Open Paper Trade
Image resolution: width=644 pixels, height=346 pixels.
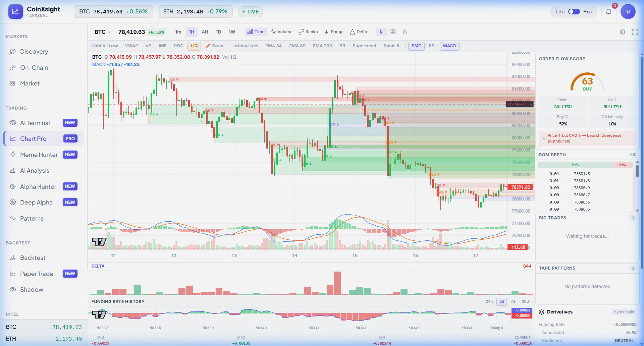coord(44,274)
